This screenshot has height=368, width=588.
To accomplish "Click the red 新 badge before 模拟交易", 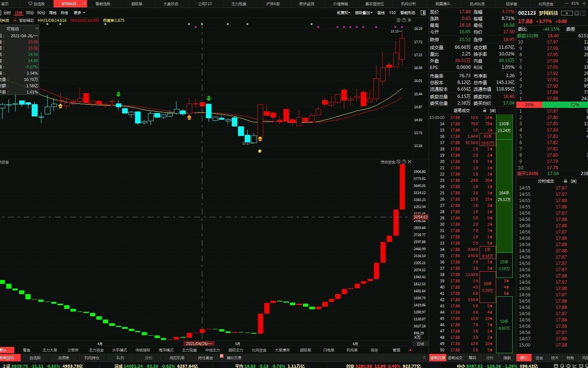I will click(222, 357).
